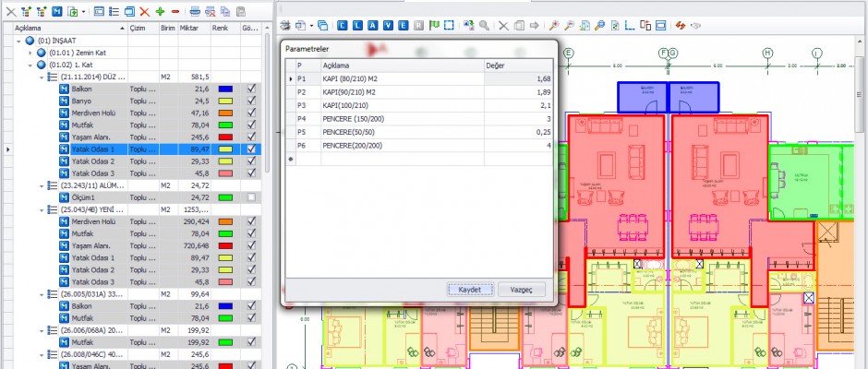Click the red minus remove icon

pos(175,12)
